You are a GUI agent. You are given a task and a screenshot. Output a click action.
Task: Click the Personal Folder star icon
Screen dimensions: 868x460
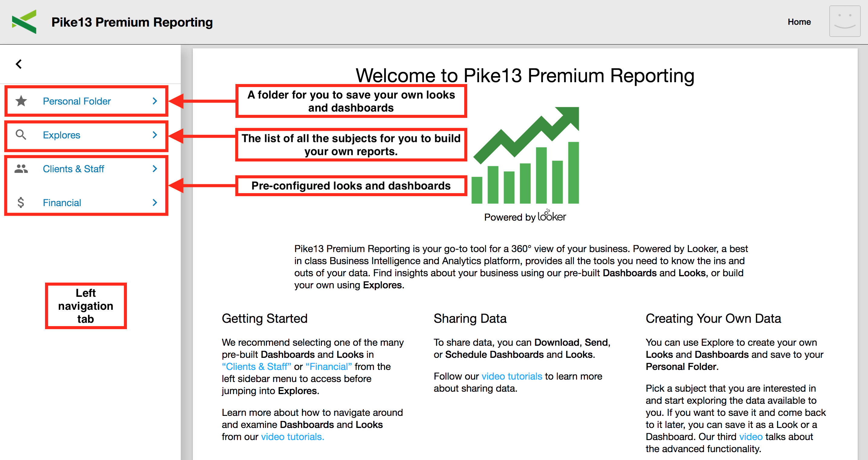(x=21, y=101)
